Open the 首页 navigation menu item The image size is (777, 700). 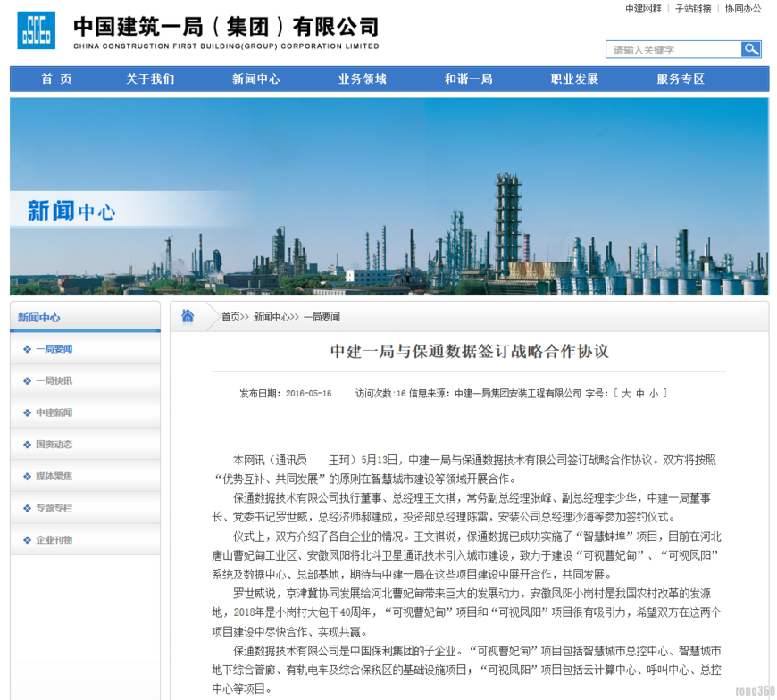(x=56, y=79)
